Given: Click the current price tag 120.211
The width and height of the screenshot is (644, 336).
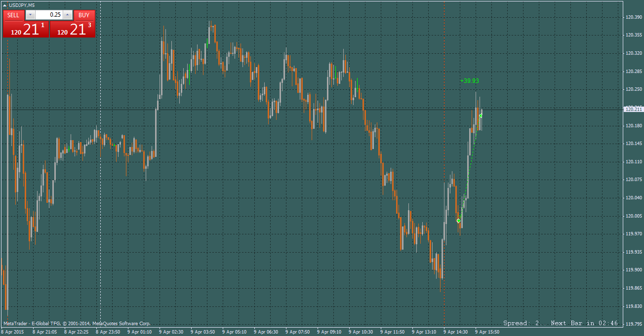Looking at the screenshot, I should click(634, 109).
